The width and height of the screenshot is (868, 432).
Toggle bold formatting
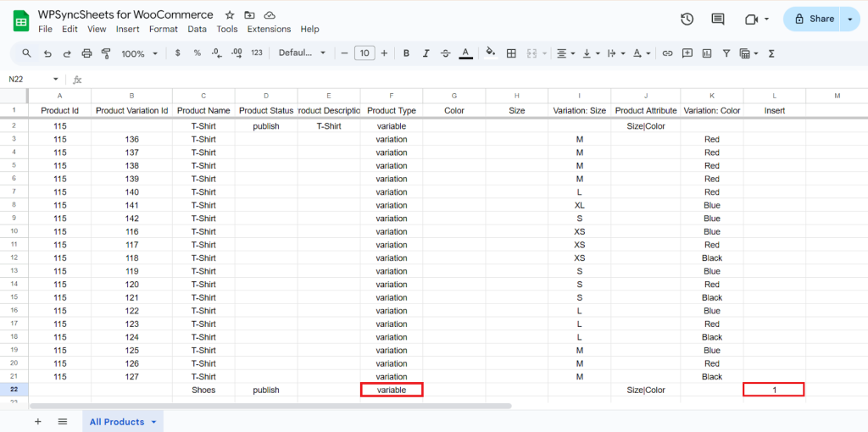(406, 53)
